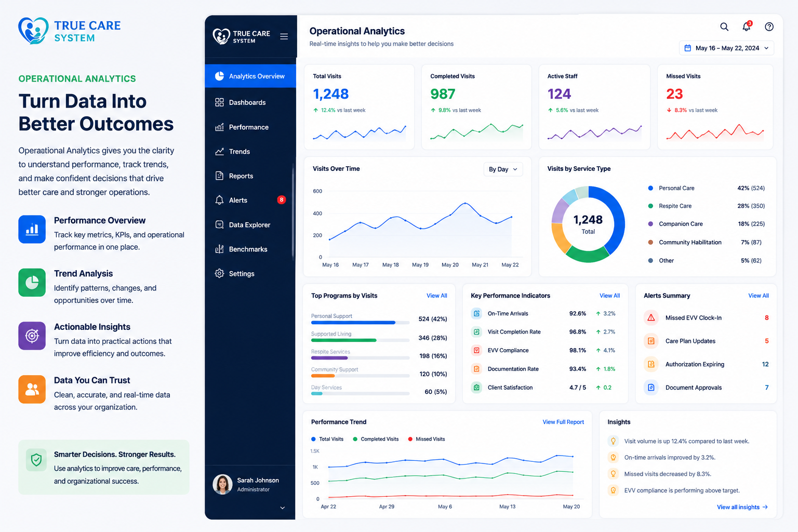Click the Alerts bell icon in sidebar
The height and width of the screenshot is (532, 798).
tap(219, 200)
